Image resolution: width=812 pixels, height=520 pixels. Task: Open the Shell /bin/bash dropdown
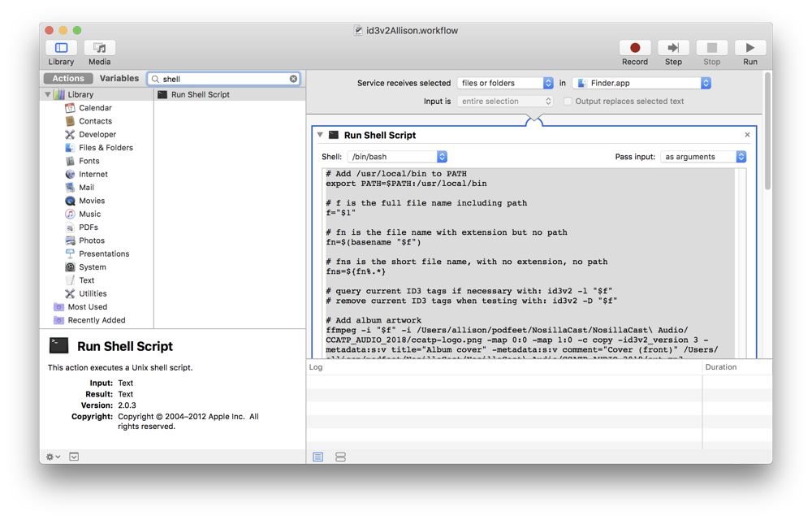point(397,157)
